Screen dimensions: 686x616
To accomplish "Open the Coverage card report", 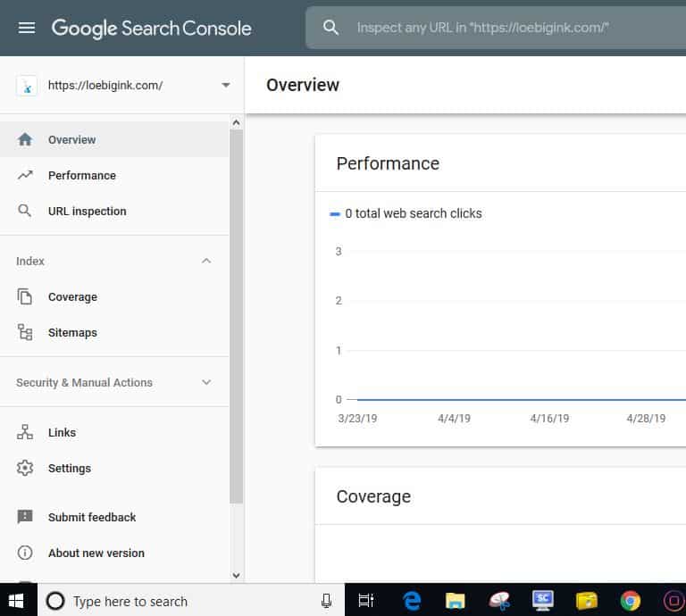I will tap(373, 496).
